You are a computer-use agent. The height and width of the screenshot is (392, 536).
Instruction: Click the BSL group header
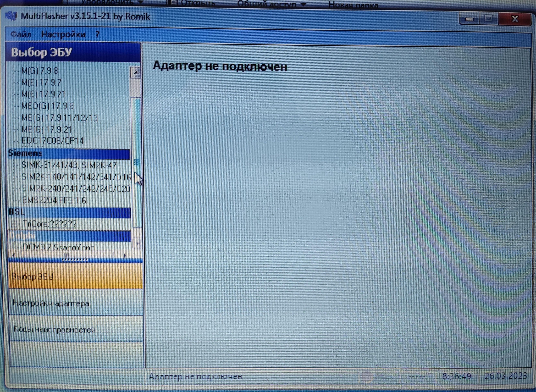[x=69, y=212]
